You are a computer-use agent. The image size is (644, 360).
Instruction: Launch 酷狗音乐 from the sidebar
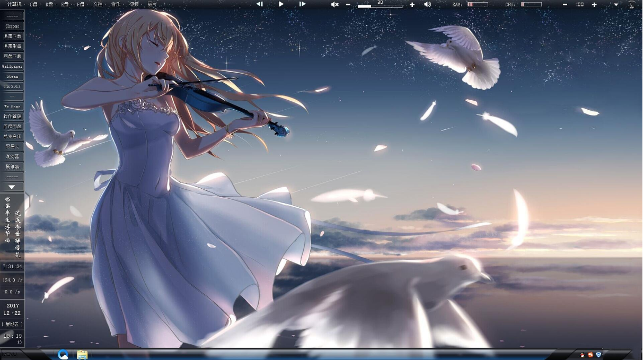12,137
